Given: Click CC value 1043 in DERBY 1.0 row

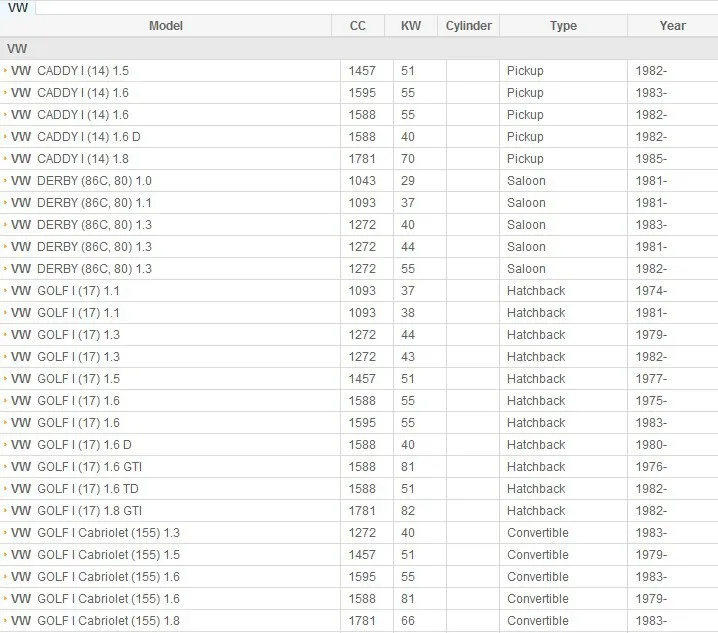Looking at the screenshot, I should coord(362,181).
